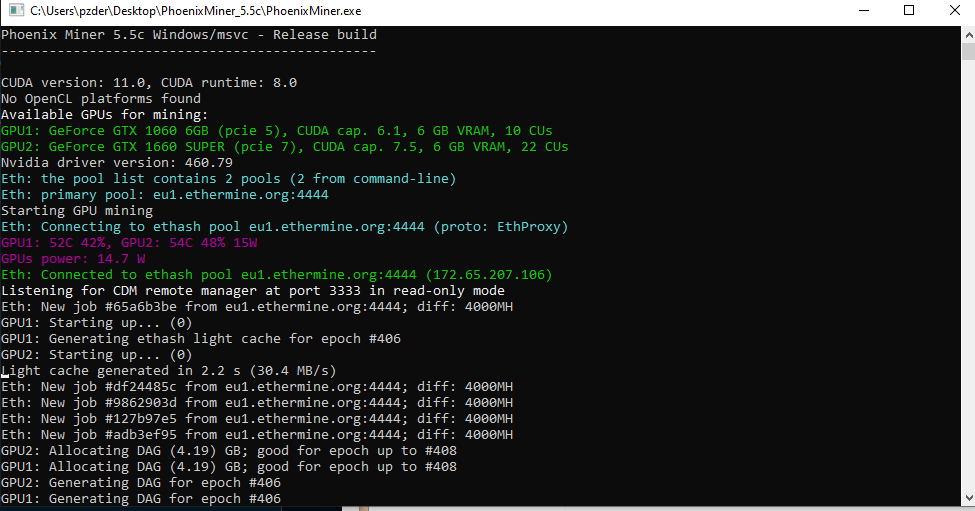The height and width of the screenshot is (511, 975).
Task: Click the 'No OpenCL platforms found' line
Action: [101, 99]
